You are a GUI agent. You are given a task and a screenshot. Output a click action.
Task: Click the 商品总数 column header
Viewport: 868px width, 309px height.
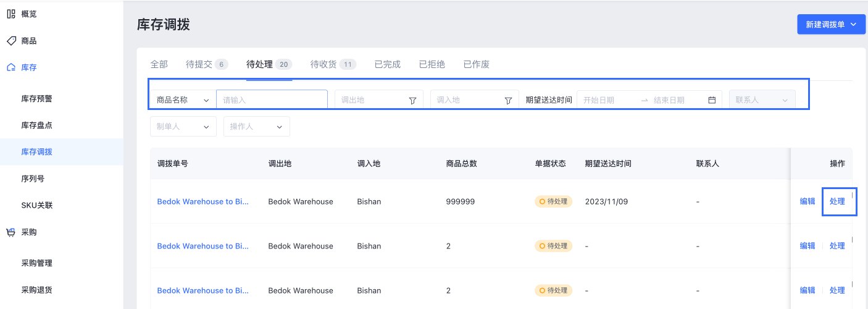tap(462, 164)
